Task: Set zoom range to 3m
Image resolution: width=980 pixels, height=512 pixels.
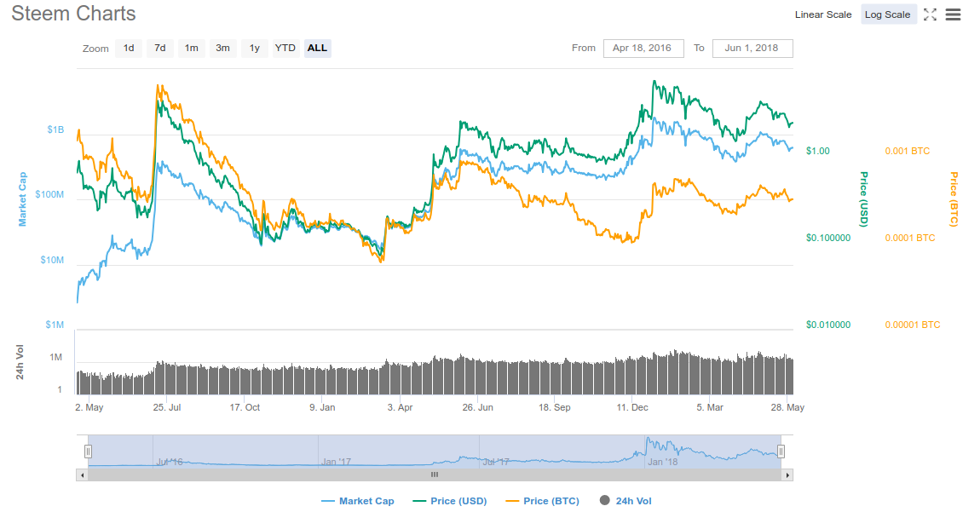Action: (x=222, y=49)
